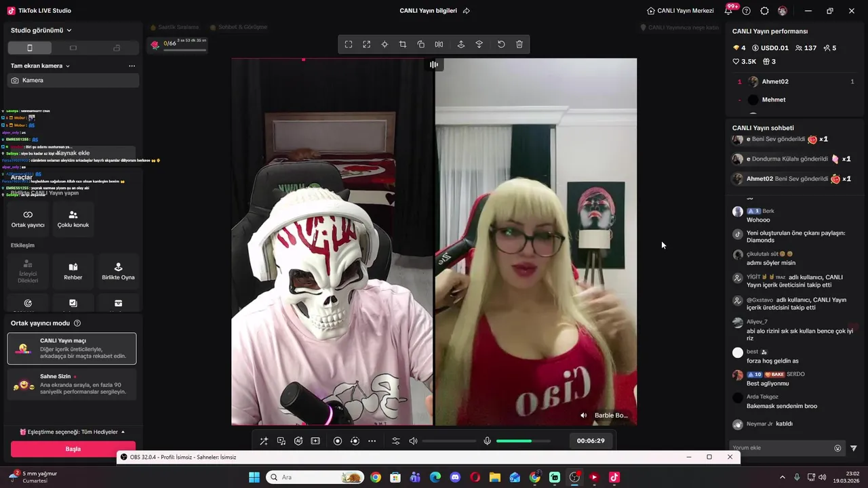Move the layer up with the layer-up icon
The width and height of the screenshot is (868, 488).
click(461, 44)
